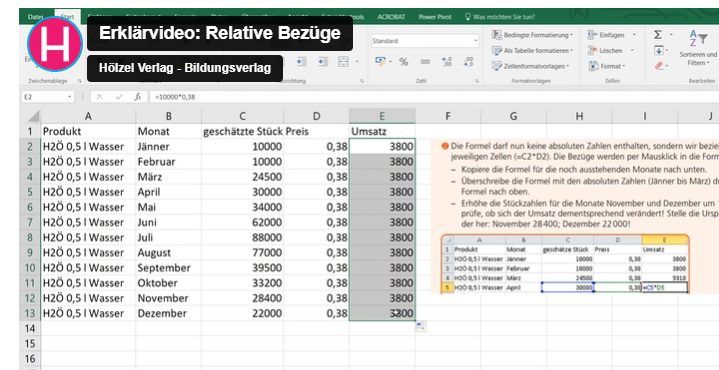Open Insert Function via fx icon
This screenshot has height=370, width=719.
(138, 97)
